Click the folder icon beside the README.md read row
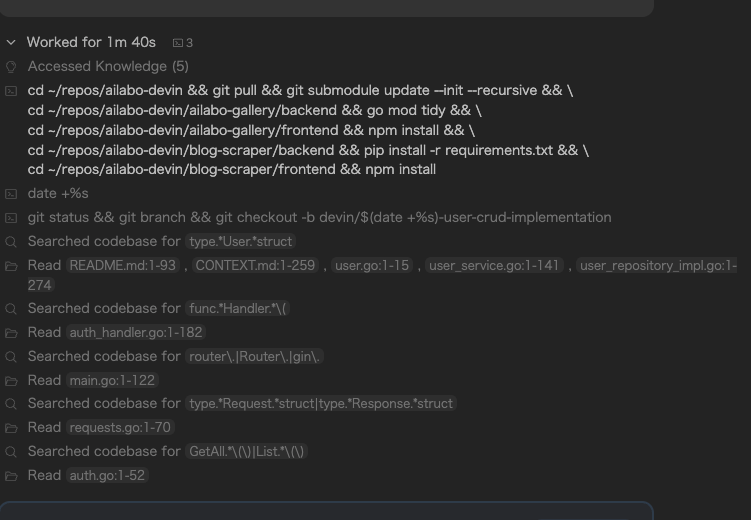 pyautogui.click(x=11, y=266)
